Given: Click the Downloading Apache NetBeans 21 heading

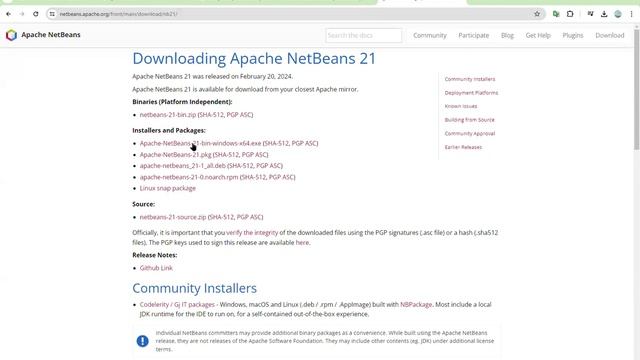Looking at the screenshot, I should click(x=254, y=58).
